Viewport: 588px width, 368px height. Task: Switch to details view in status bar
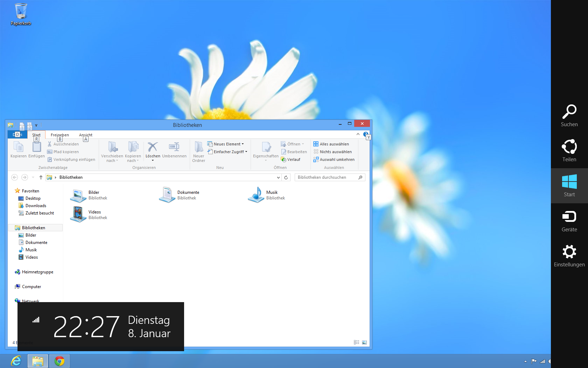356,342
